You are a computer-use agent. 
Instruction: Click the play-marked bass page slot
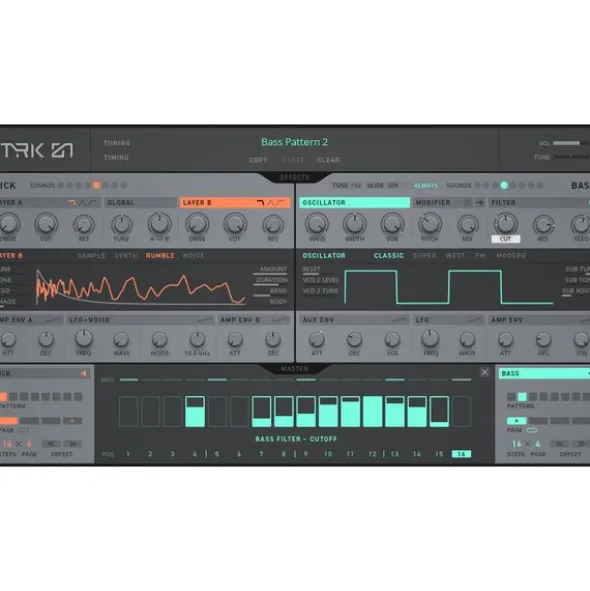(516, 421)
